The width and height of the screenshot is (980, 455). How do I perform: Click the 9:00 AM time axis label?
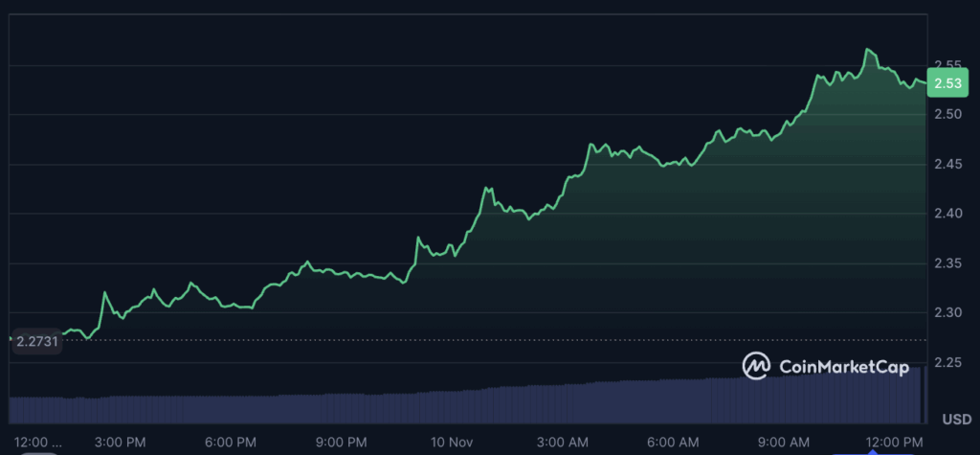(785, 442)
